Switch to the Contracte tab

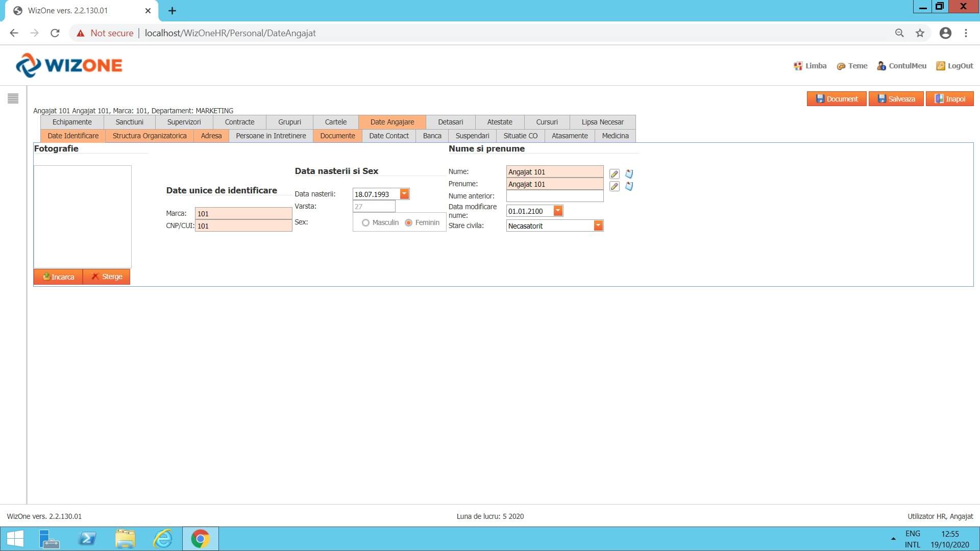pyautogui.click(x=239, y=122)
